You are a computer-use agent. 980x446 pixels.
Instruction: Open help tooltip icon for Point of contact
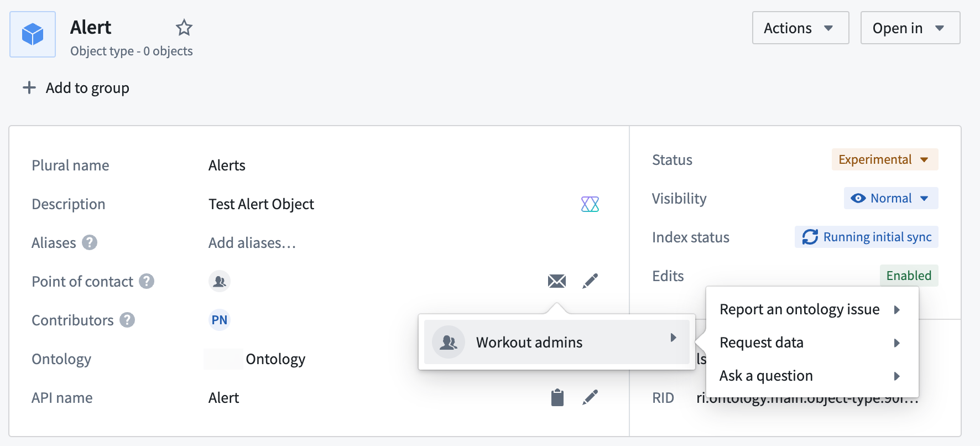pos(147,281)
